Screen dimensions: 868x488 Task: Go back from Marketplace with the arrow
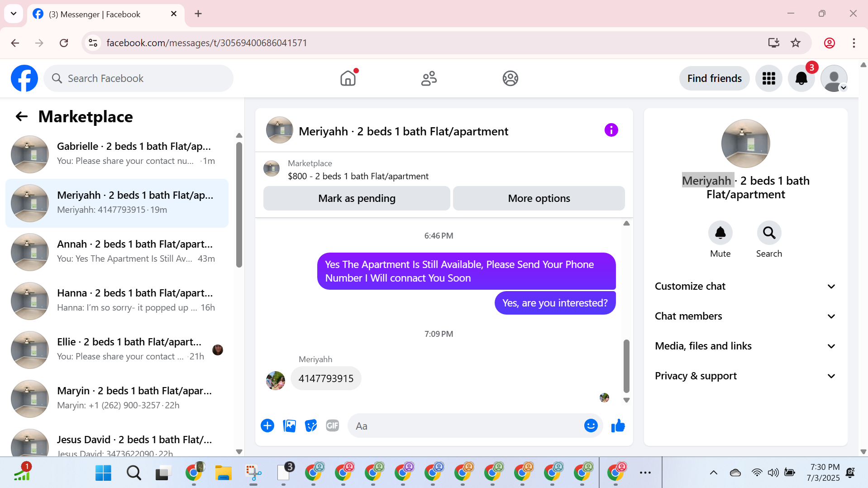[22, 117]
